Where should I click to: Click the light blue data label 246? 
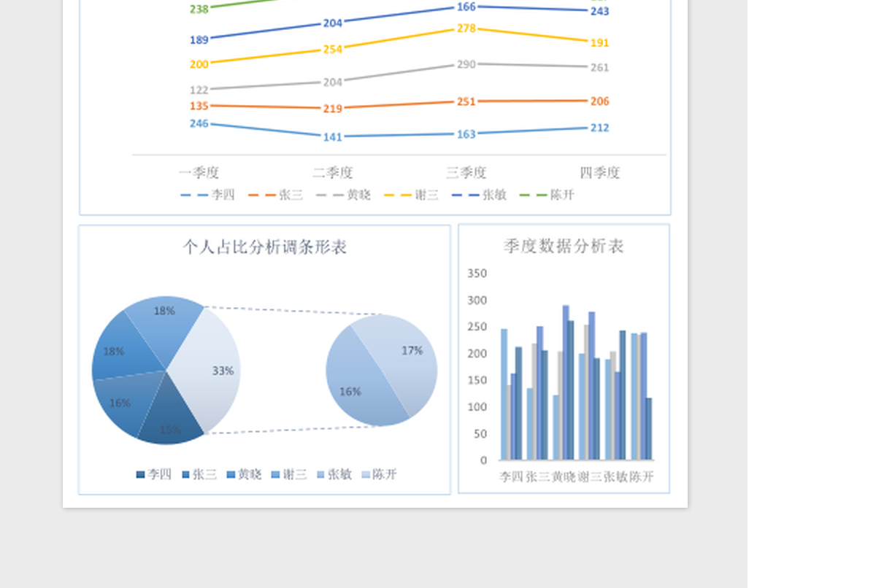pyautogui.click(x=199, y=123)
